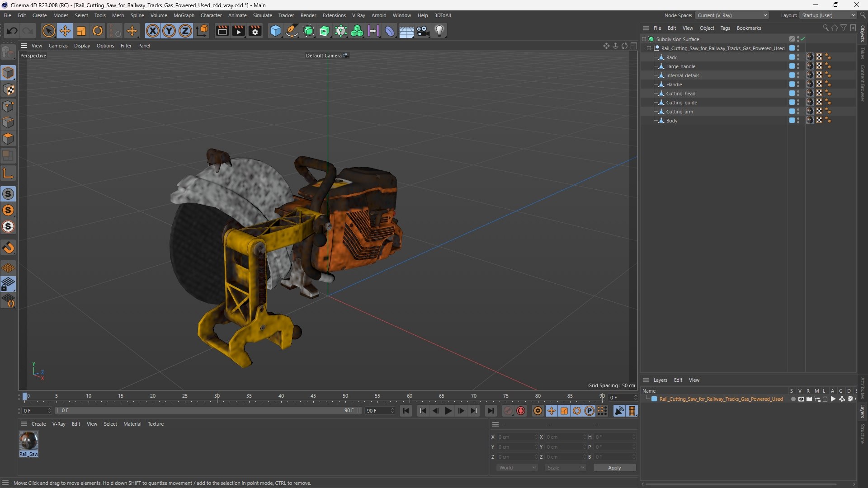Open Edit Render Settings icon
868x488 pixels.
[x=255, y=31]
